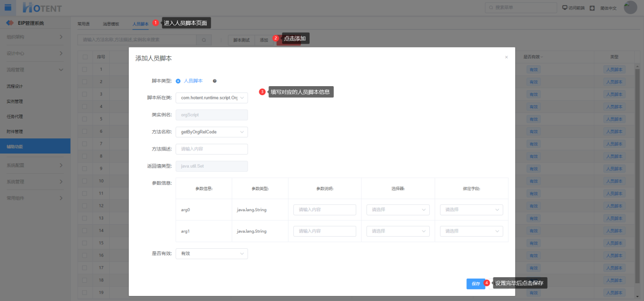Click the help question-mark icon next to 人员脚本

tap(215, 81)
